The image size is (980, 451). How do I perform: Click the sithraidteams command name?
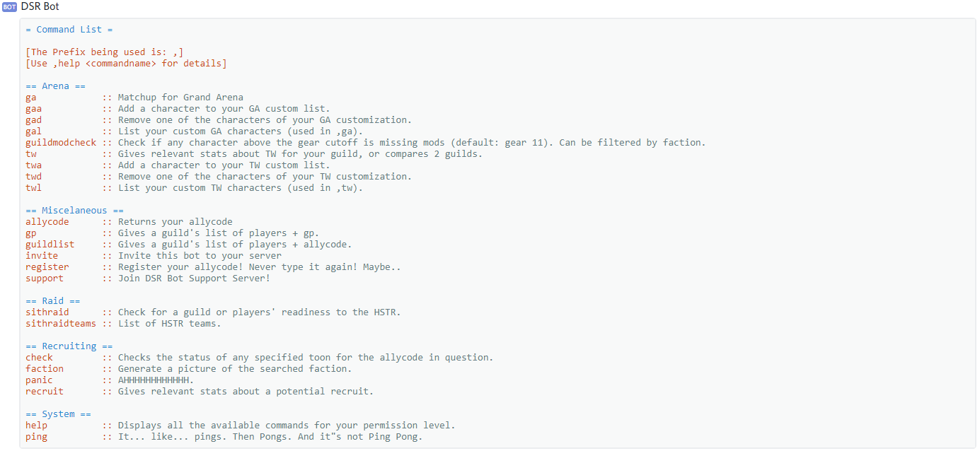click(x=61, y=324)
